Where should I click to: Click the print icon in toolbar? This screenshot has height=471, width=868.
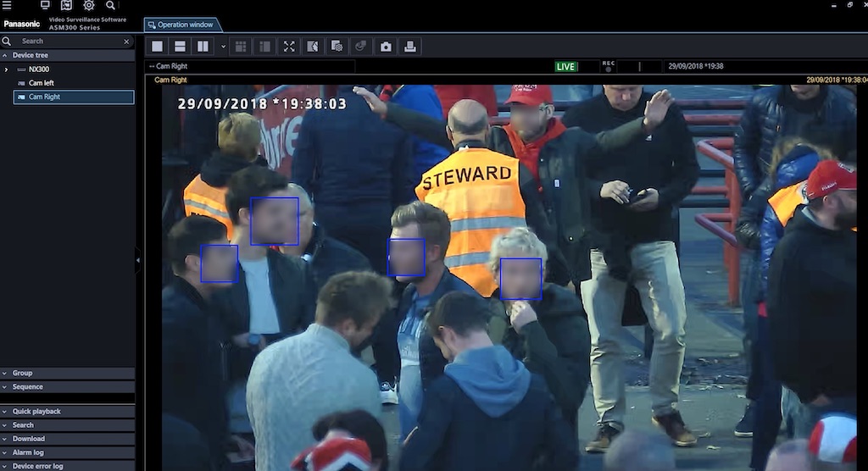(410, 46)
